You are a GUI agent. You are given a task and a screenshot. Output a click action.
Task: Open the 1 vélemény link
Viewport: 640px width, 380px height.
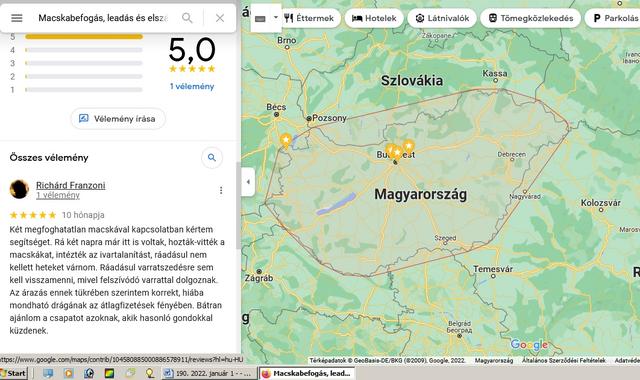[192, 87]
